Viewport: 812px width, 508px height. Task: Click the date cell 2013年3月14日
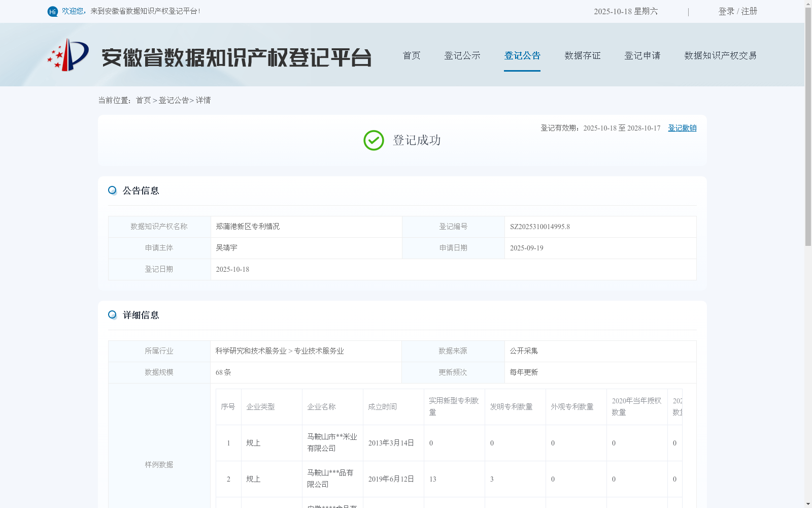(x=391, y=443)
